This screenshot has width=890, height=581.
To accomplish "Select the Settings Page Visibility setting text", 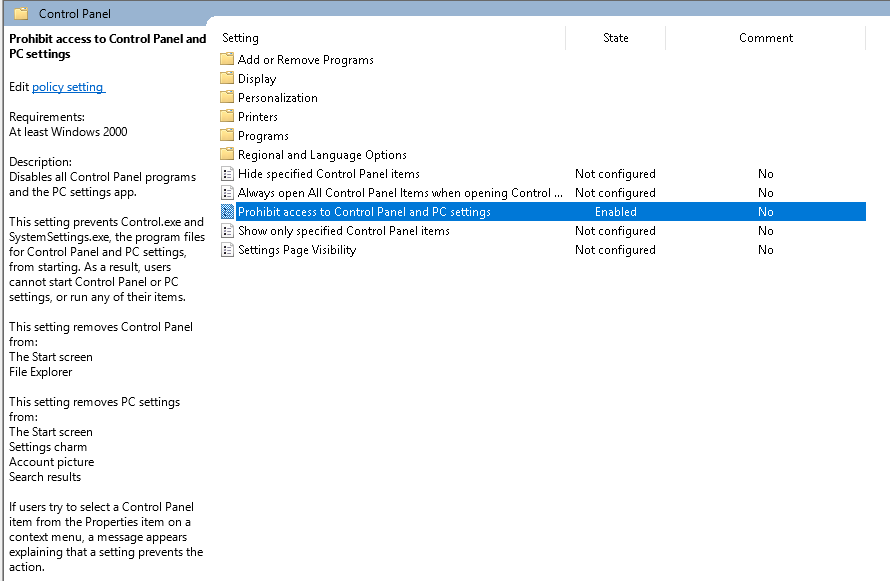I will coord(297,250).
